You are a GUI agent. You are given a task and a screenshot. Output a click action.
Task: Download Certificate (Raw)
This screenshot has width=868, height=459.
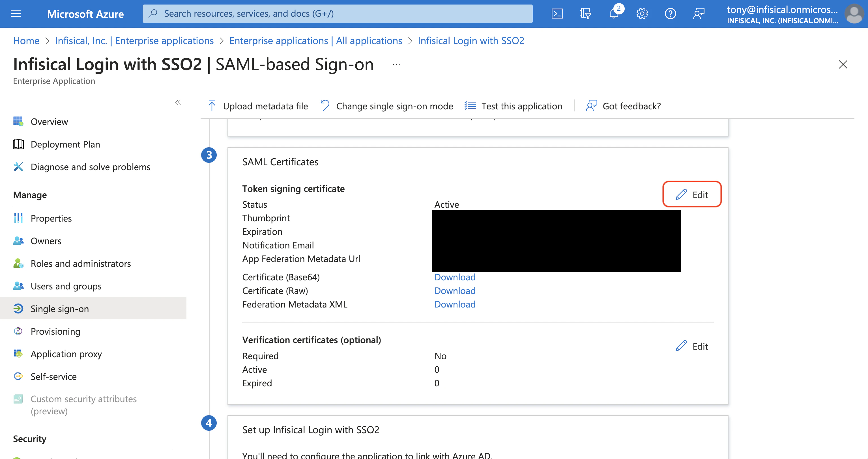(x=455, y=291)
